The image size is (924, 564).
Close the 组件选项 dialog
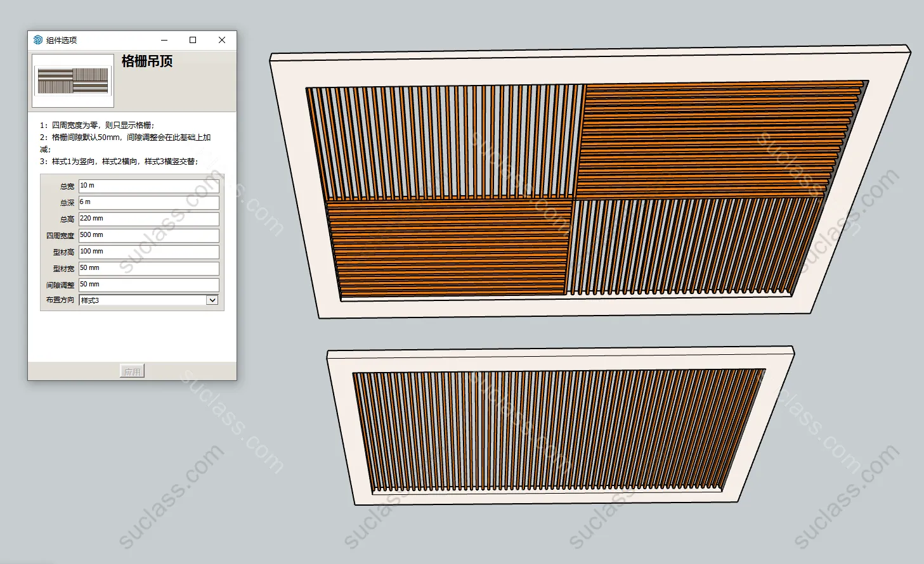coord(222,40)
